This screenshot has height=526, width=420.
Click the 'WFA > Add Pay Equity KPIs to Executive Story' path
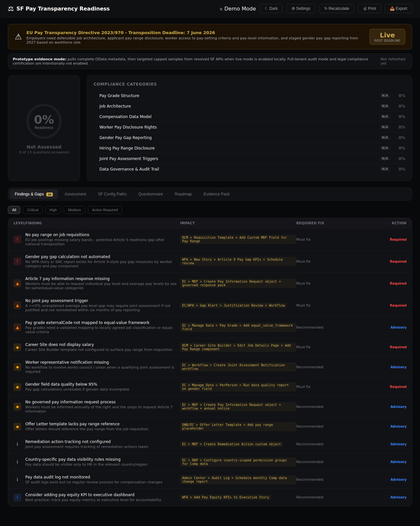coord(225,497)
